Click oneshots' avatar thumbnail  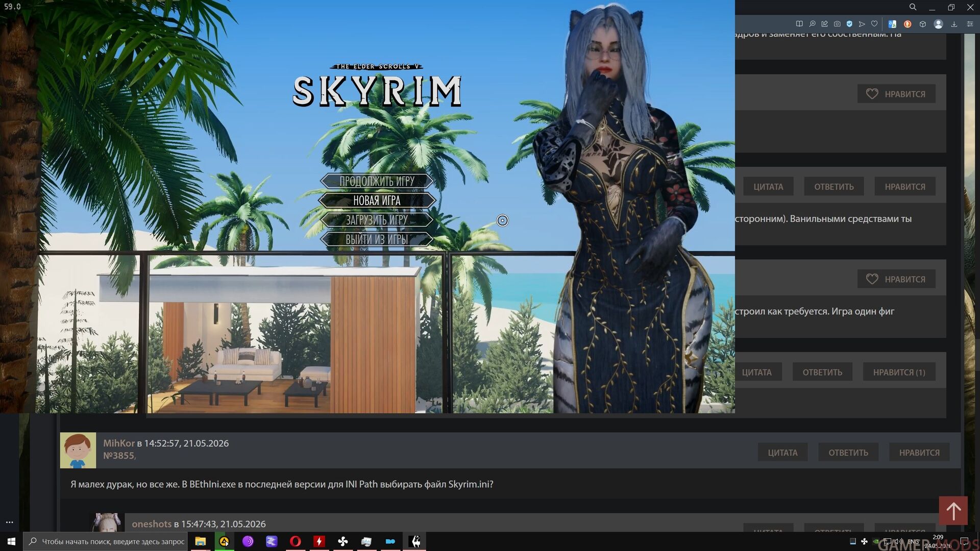107,522
